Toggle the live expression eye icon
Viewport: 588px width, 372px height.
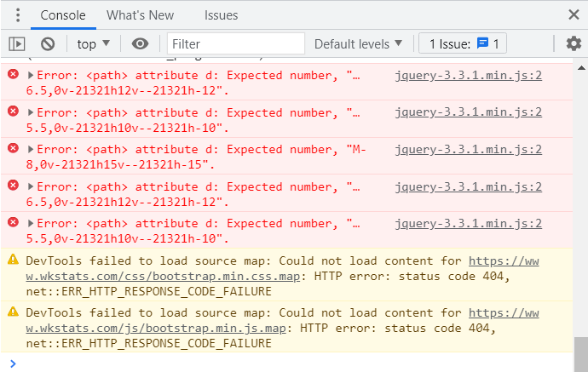pos(140,43)
